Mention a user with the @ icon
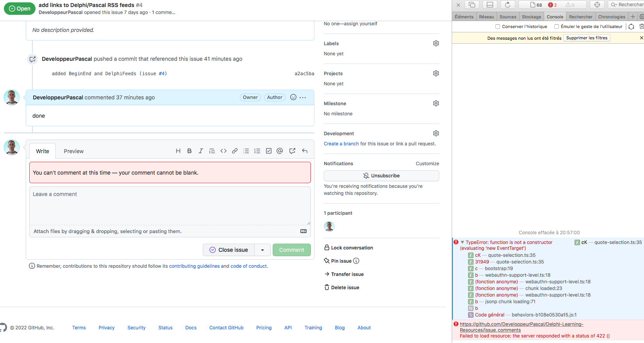Screen dimensions: 644x343 280,151
